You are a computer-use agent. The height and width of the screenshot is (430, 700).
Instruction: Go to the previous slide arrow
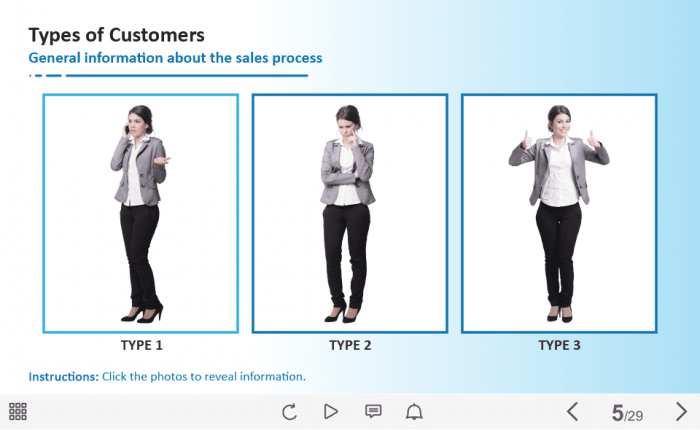pyautogui.click(x=573, y=412)
